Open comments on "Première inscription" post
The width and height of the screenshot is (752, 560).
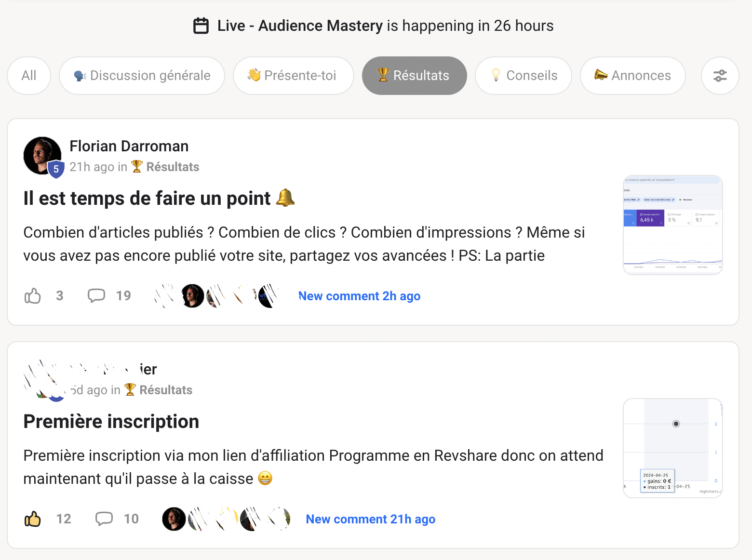click(104, 519)
